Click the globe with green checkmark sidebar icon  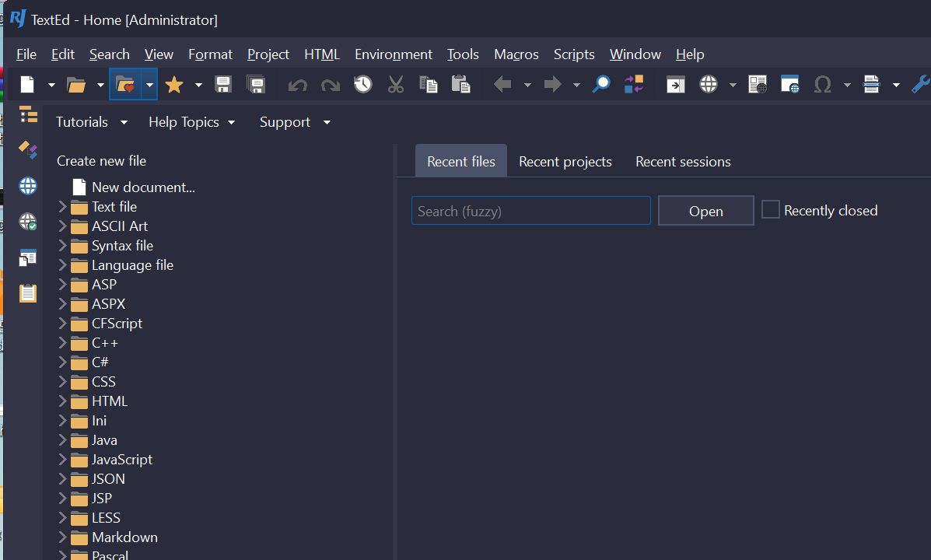[28, 222]
